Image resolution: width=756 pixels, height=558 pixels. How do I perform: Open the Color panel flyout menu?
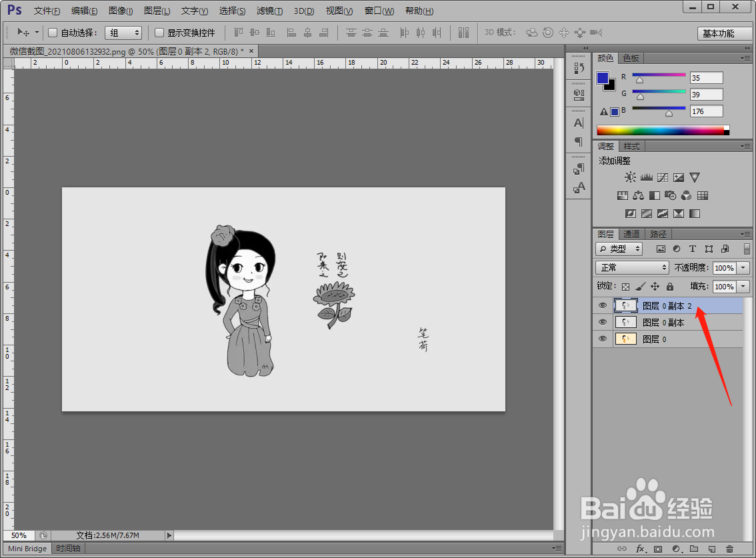click(x=745, y=59)
